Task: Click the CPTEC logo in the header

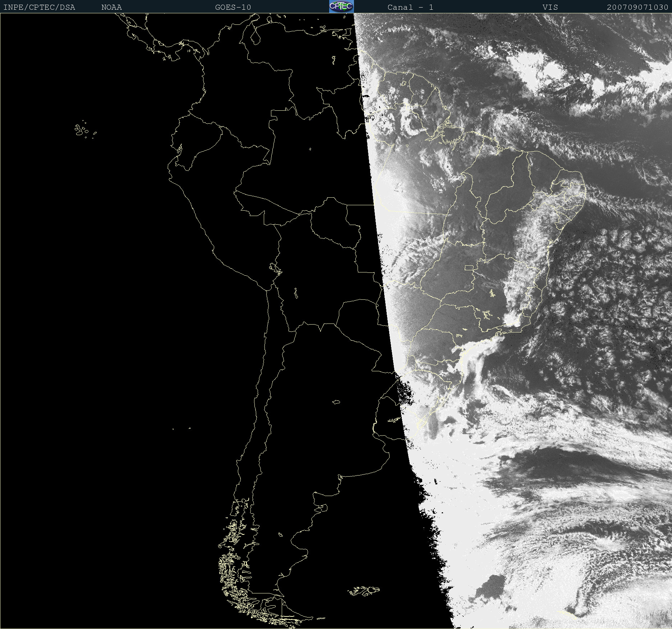Action: [341, 6]
